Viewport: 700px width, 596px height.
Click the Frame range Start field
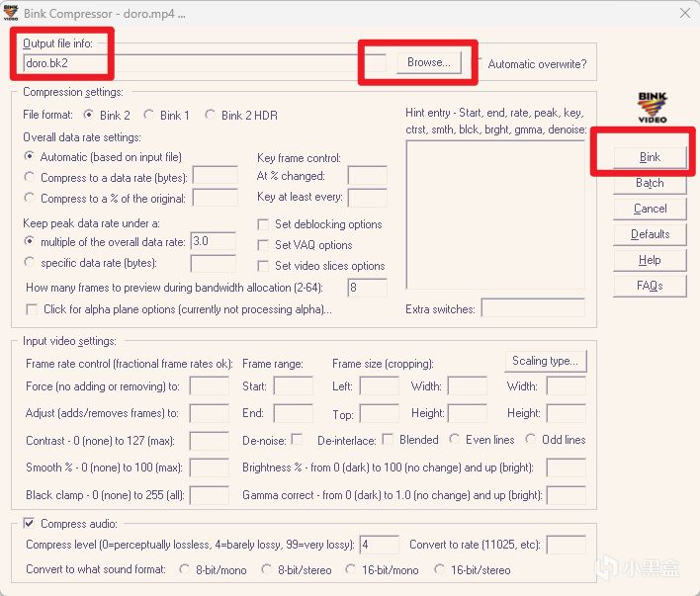click(294, 385)
